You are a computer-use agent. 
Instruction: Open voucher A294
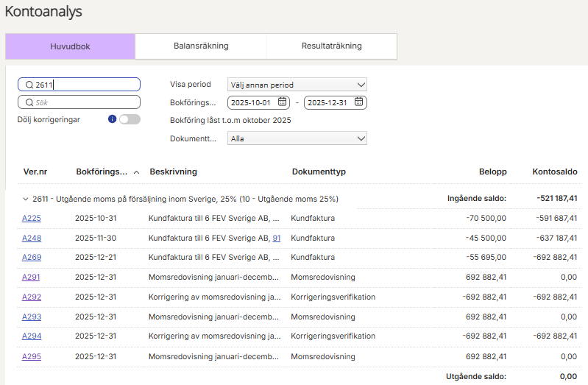point(32,336)
